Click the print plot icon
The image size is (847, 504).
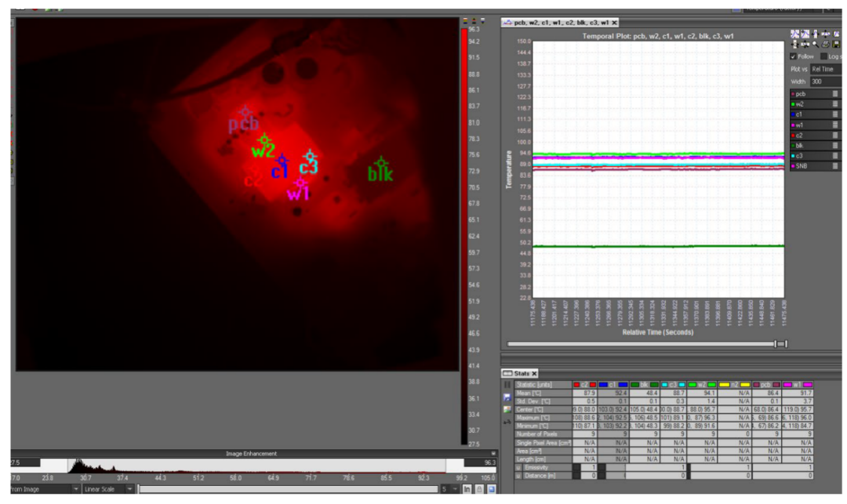tap(825, 44)
